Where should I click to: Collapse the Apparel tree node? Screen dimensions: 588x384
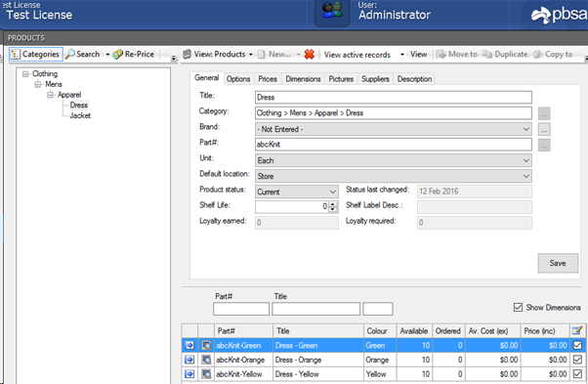[50, 95]
